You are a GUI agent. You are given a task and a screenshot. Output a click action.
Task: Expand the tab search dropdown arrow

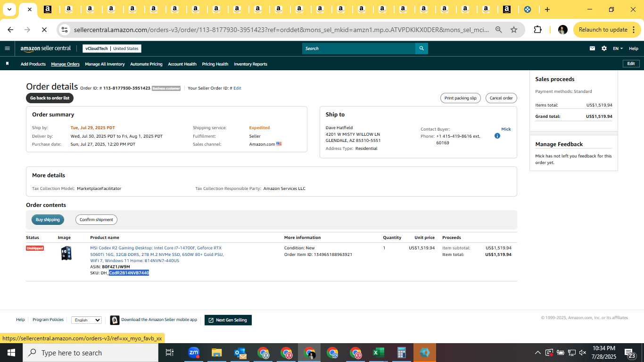point(9,9)
